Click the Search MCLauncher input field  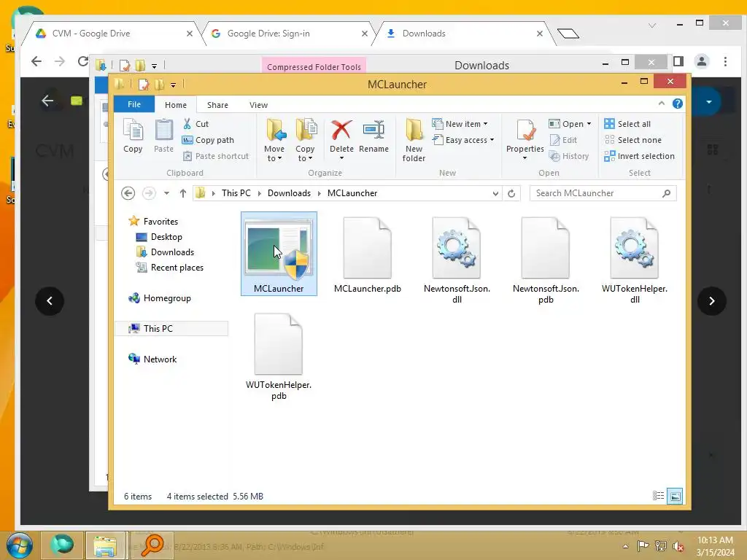coord(603,193)
